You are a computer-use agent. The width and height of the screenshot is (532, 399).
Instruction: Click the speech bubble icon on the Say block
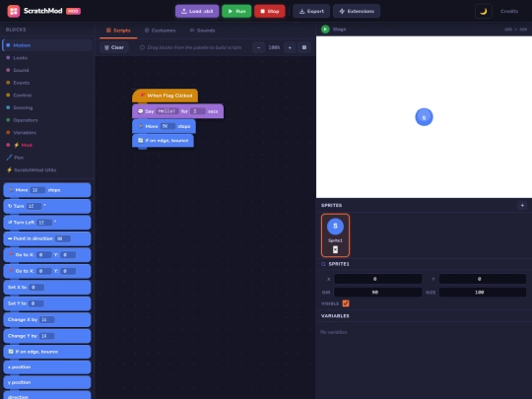pyautogui.click(x=141, y=111)
